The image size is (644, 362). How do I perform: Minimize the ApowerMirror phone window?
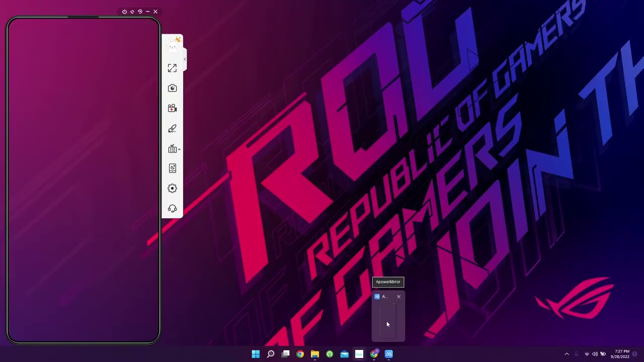(x=147, y=12)
